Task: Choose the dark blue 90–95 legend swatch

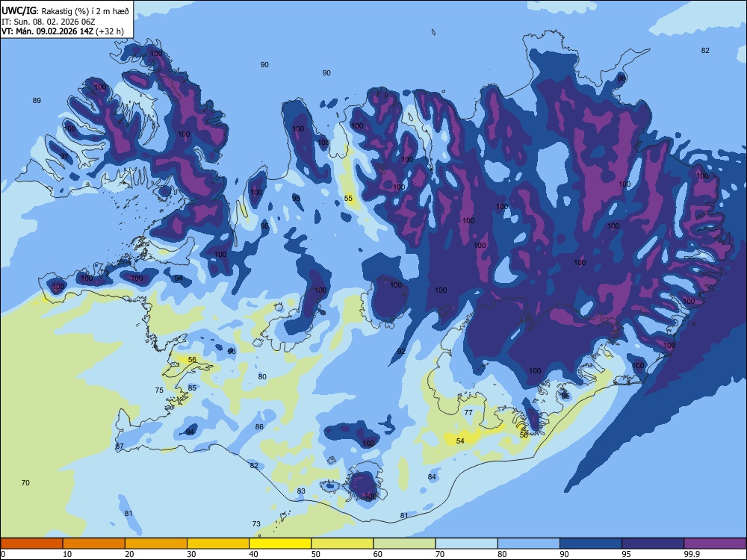Action: point(591,544)
